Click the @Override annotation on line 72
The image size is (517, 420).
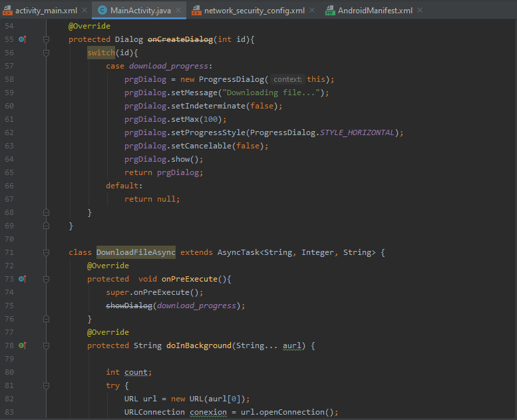click(x=108, y=266)
